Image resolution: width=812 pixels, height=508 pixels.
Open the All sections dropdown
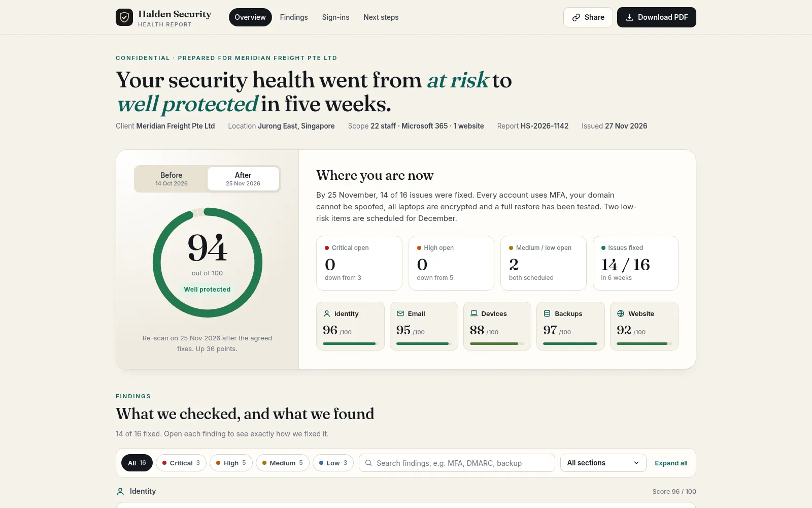[603, 463]
